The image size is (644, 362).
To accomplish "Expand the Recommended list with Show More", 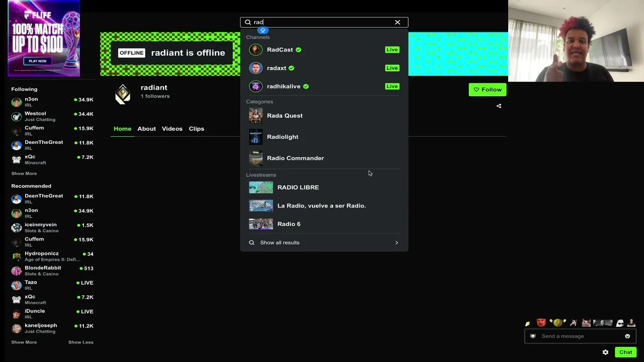I will coord(24,342).
